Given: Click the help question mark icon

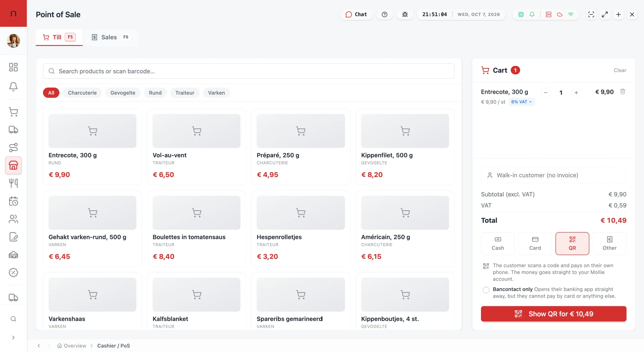Looking at the screenshot, I should click(384, 15).
